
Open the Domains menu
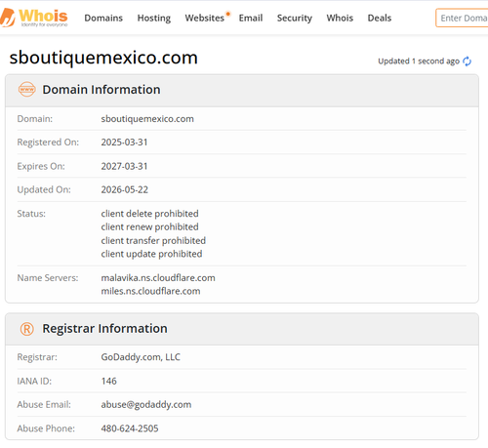click(x=103, y=18)
